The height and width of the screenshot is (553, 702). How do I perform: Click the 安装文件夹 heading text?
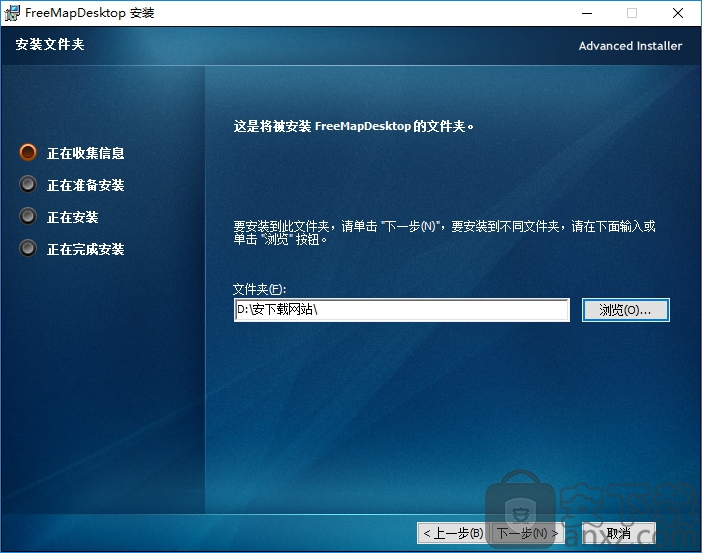(x=50, y=44)
